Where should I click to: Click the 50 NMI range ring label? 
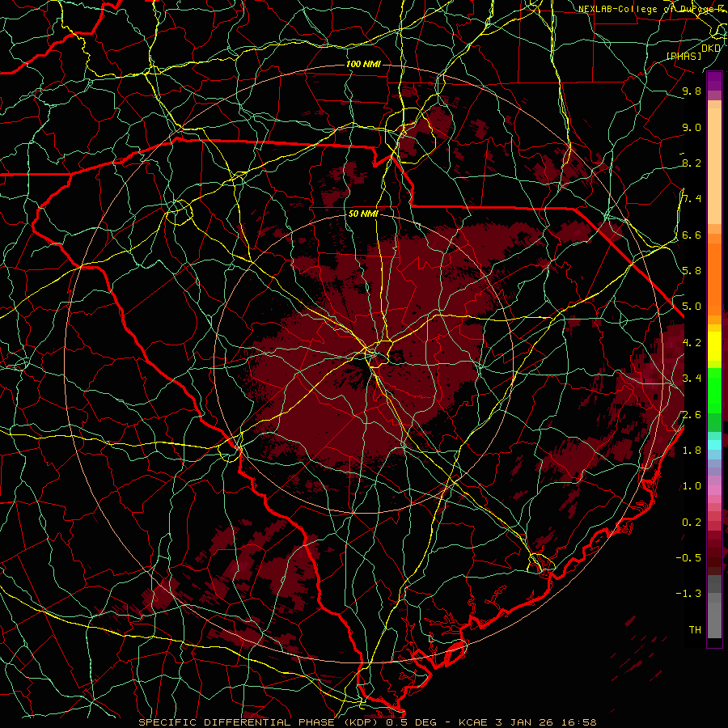tap(363, 214)
